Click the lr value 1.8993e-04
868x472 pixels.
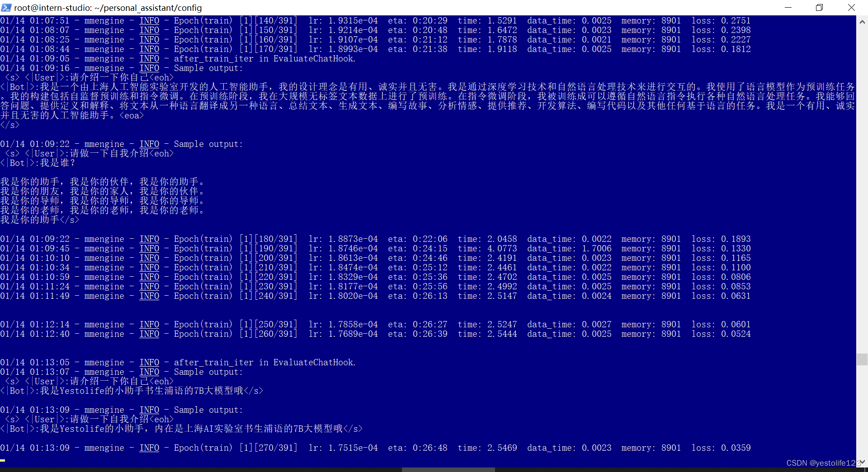[353, 49]
